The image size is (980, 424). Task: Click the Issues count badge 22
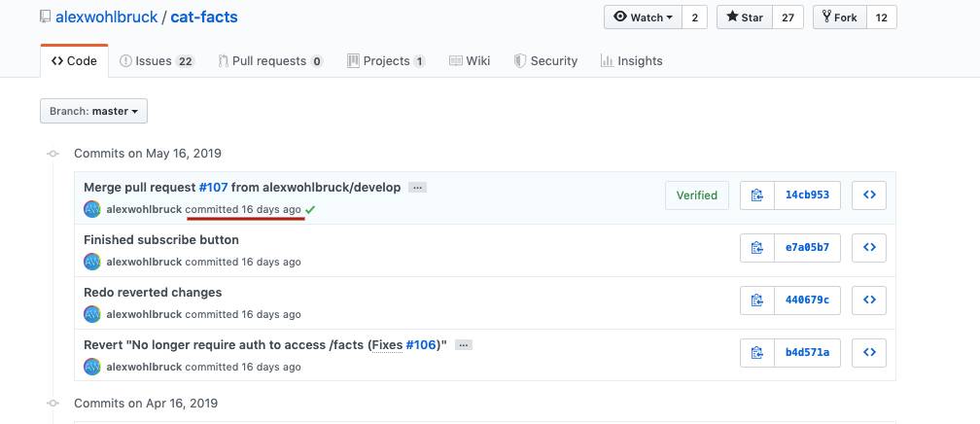(185, 61)
